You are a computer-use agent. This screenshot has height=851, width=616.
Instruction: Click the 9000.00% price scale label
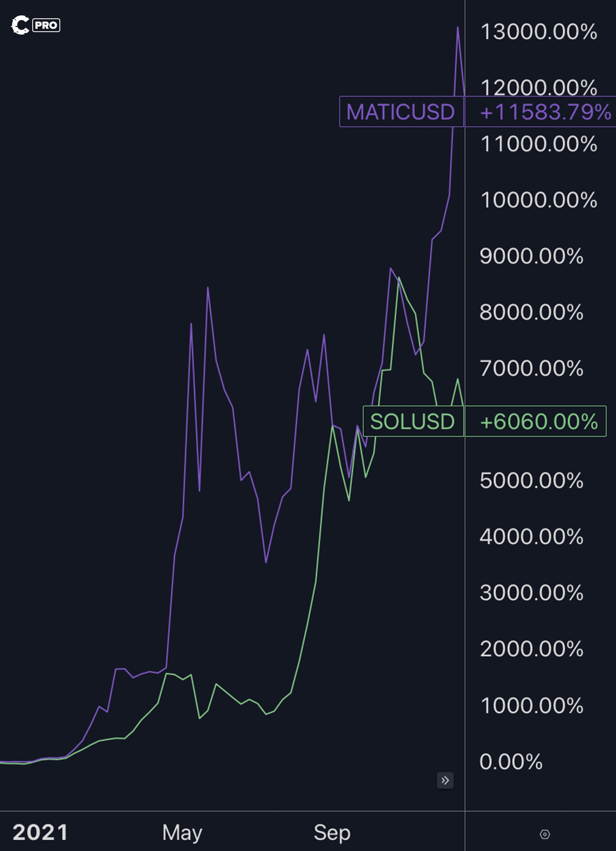coord(531,256)
